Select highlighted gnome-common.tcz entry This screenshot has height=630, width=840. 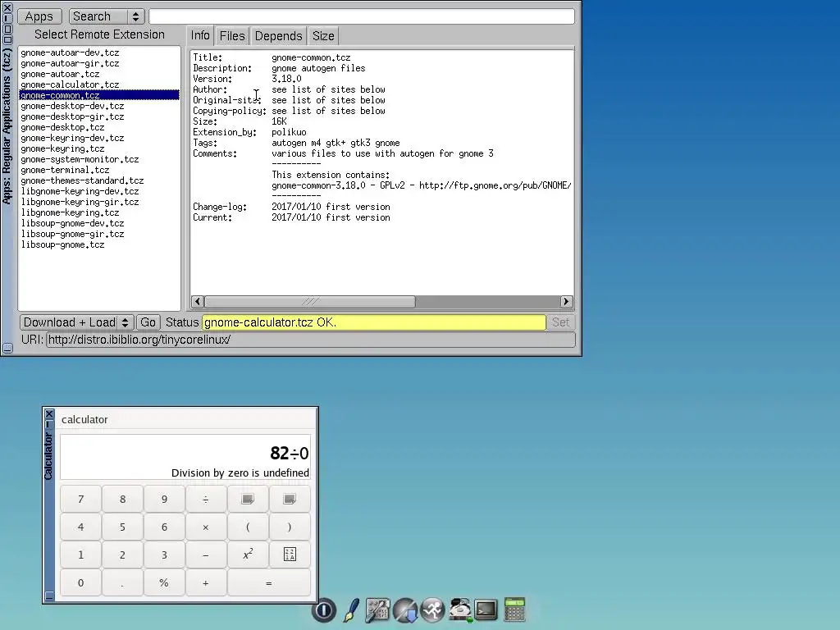coord(99,95)
